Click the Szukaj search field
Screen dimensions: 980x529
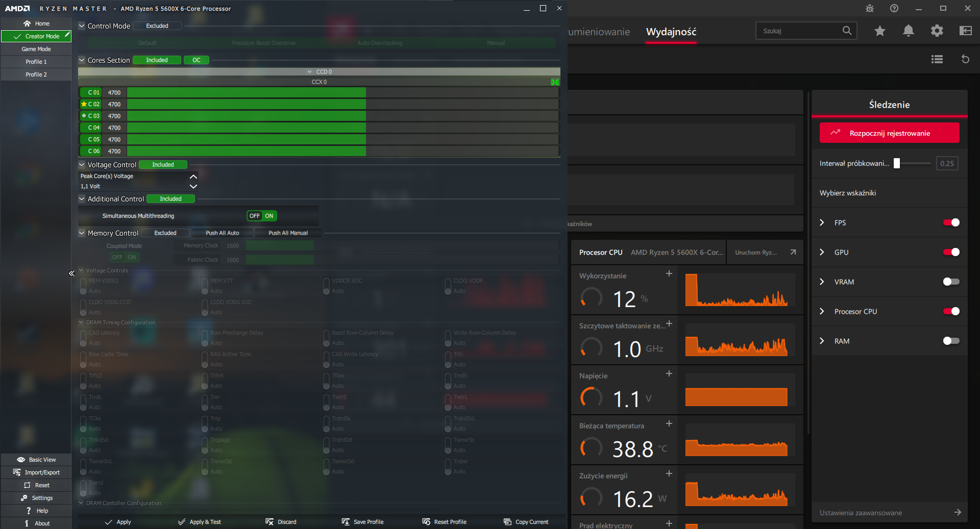point(799,31)
